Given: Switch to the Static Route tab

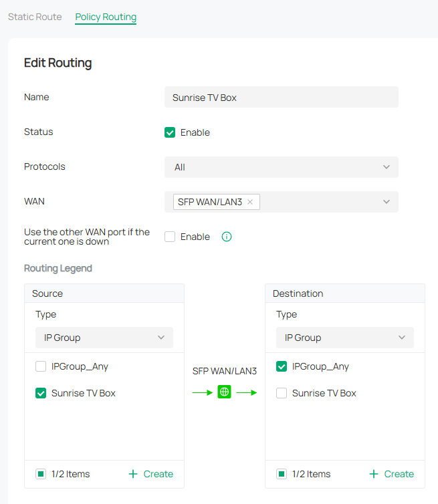Looking at the screenshot, I should [35, 17].
